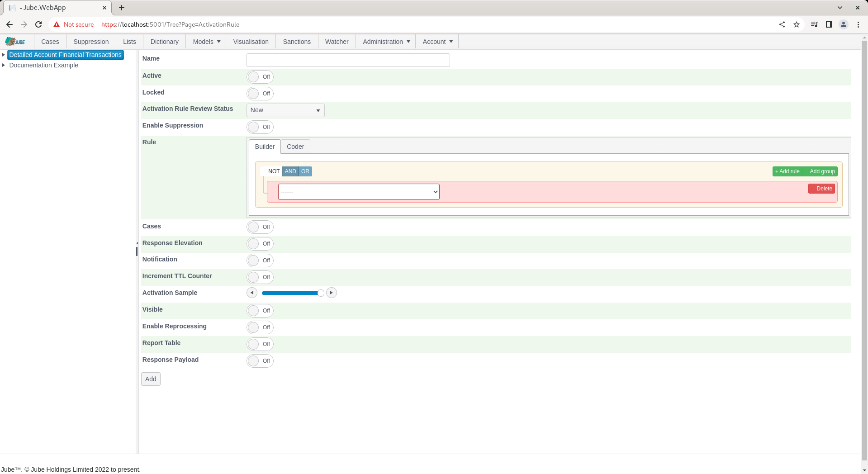Image resolution: width=868 pixels, height=474 pixels.
Task: Click the Jube logo icon
Action: click(15, 42)
